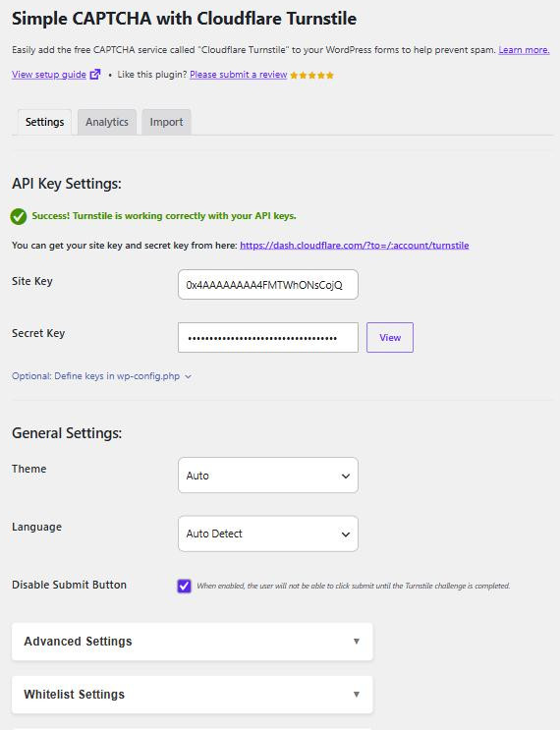
Task: Open the external link icon beside setup guide
Action: click(95, 75)
